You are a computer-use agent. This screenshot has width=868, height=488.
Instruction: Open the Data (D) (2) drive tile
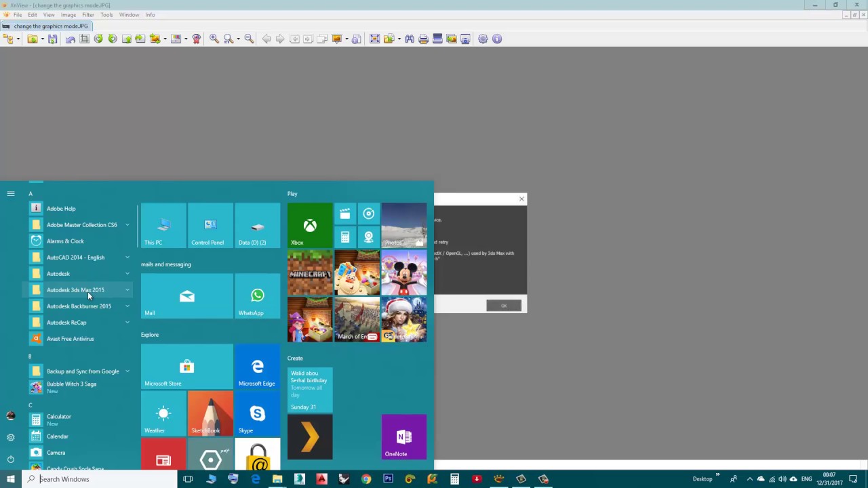click(x=258, y=226)
